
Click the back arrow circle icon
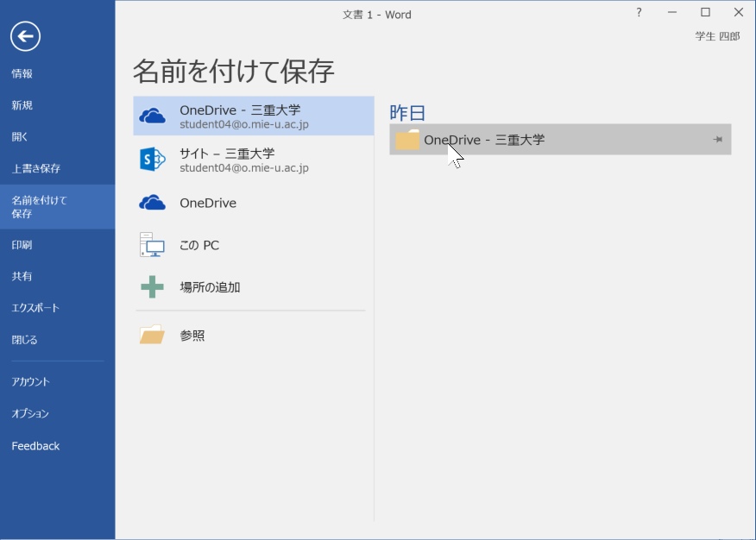25,36
